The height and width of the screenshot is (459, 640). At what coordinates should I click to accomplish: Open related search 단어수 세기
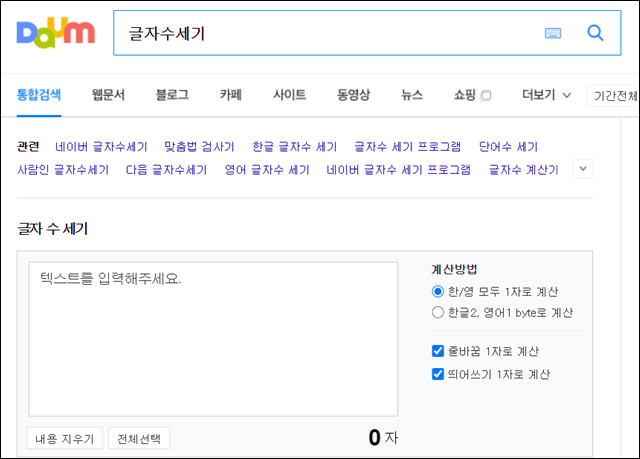pyautogui.click(x=509, y=146)
